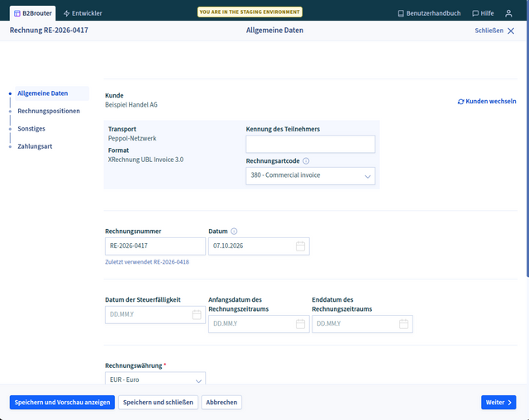Screen dimensions: 529x420
Task: Select Allgemeine Daten in the sidebar
Action: (x=52, y=93)
